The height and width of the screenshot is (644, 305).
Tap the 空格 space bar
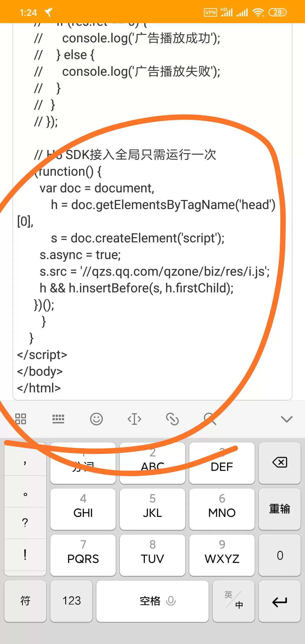pyautogui.click(x=152, y=601)
